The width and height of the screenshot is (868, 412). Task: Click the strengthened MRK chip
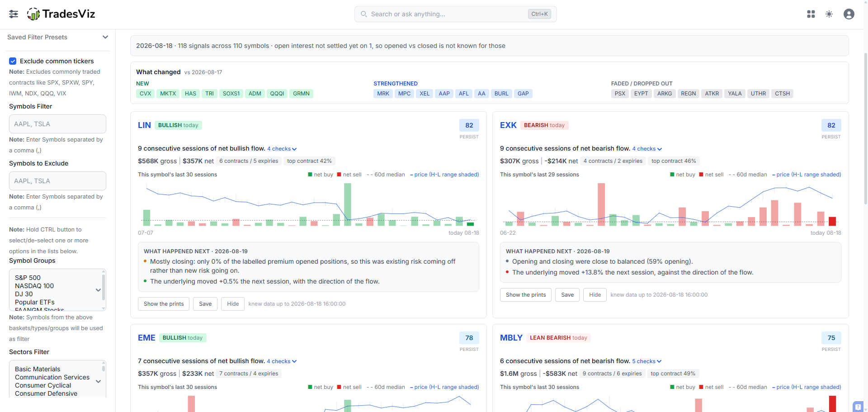tap(383, 94)
